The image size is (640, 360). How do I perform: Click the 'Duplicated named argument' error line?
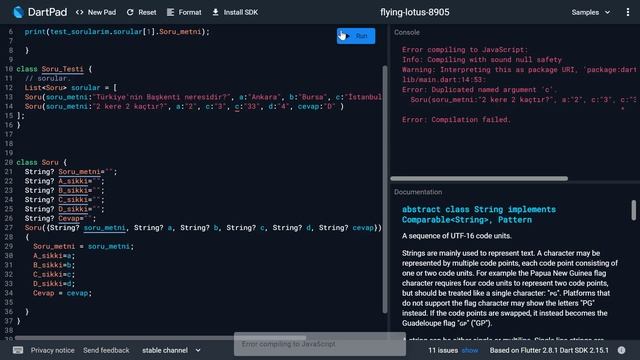480,89
